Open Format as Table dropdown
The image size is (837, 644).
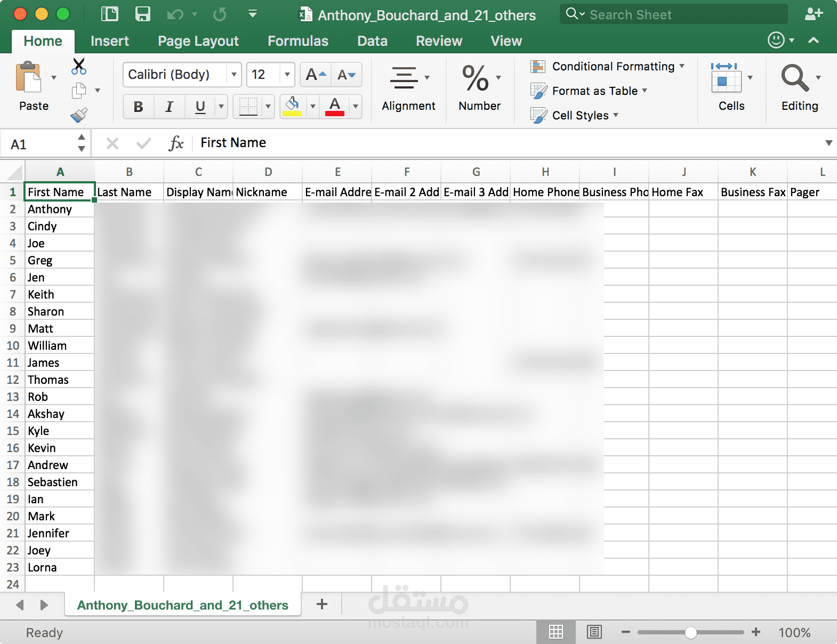[x=589, y=91]
